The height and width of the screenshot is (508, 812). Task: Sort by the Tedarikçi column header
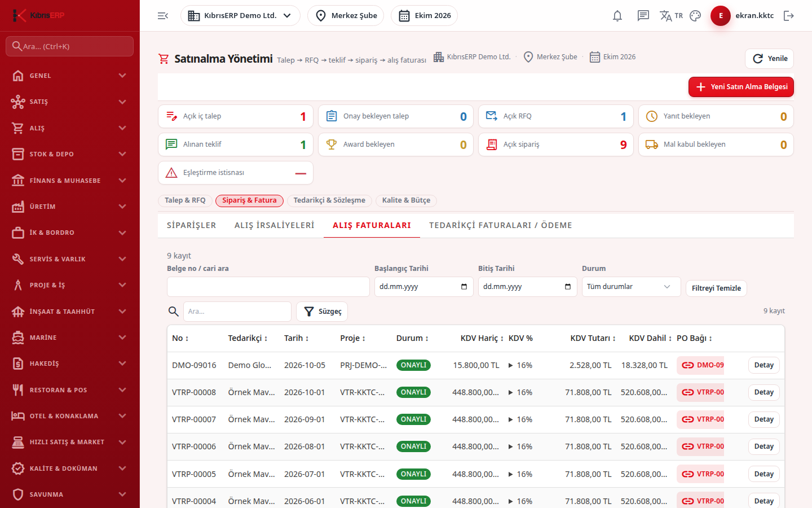click(248, 338)
